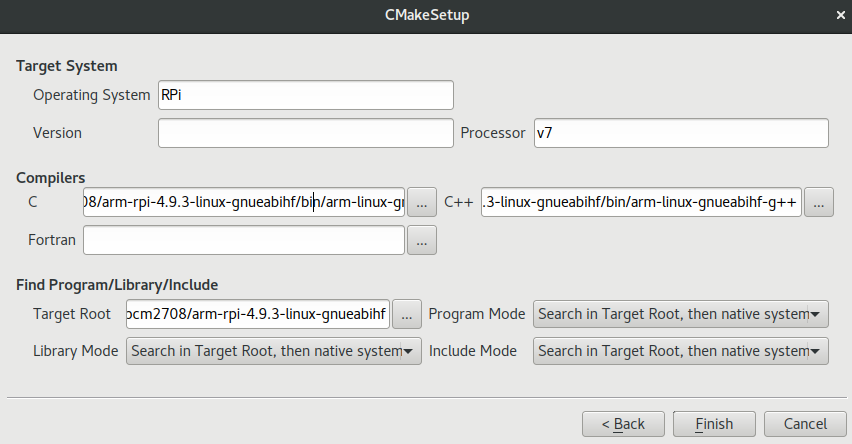852x444 pixels.
Task: Browse for the C compiler path
Action: tap(422, 202)
